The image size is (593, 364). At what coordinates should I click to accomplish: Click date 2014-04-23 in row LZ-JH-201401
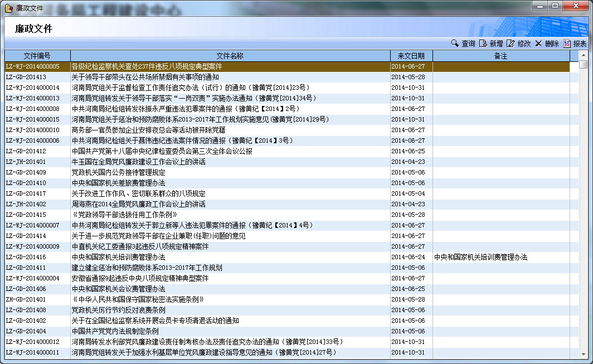click(x=408, y=162)
